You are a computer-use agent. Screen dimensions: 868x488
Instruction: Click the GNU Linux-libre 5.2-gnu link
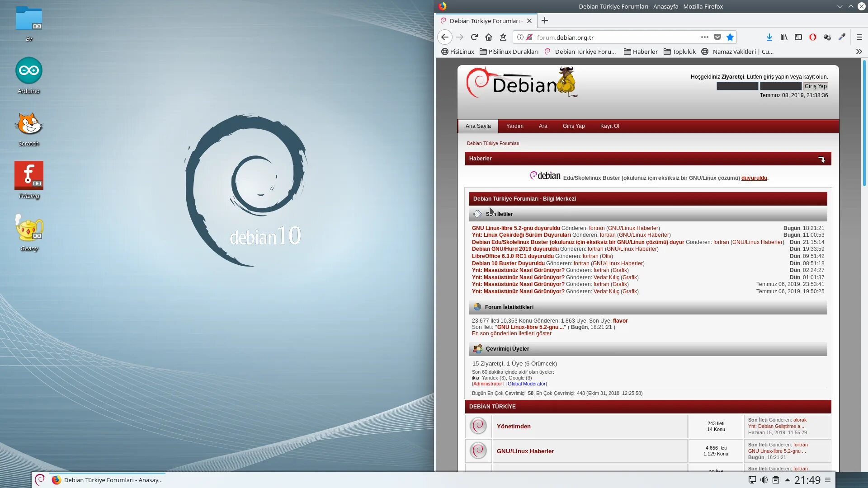pos(516,228)
